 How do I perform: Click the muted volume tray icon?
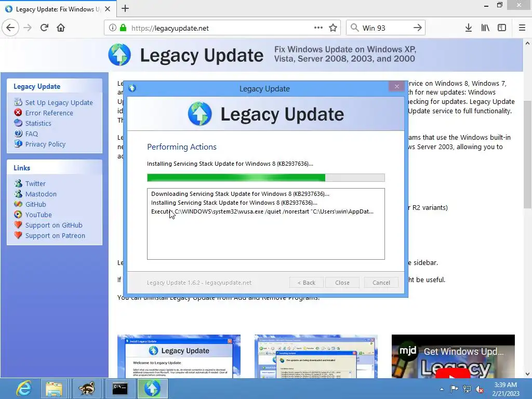click(x=480, y=389)
